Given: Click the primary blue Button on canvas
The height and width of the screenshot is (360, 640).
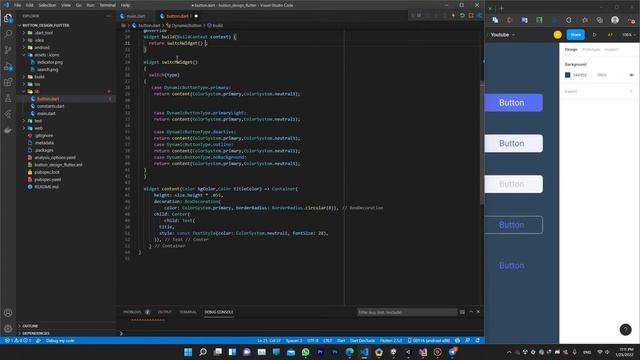Looking at the screenshot, I should coord(513,102).
